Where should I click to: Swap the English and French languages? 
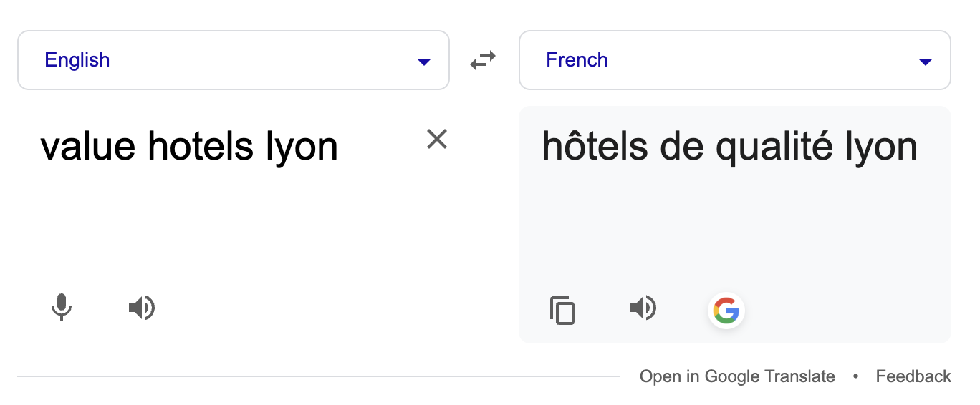coord(483,61)
